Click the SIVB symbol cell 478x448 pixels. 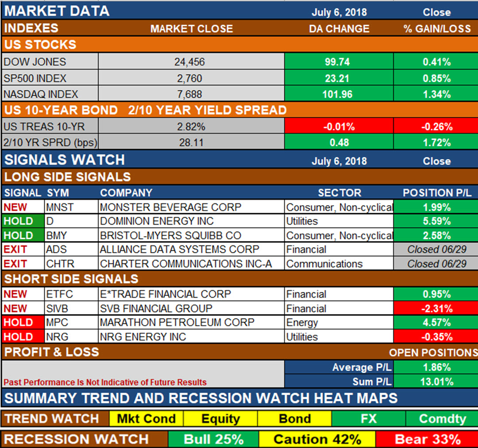coord(71,308)
